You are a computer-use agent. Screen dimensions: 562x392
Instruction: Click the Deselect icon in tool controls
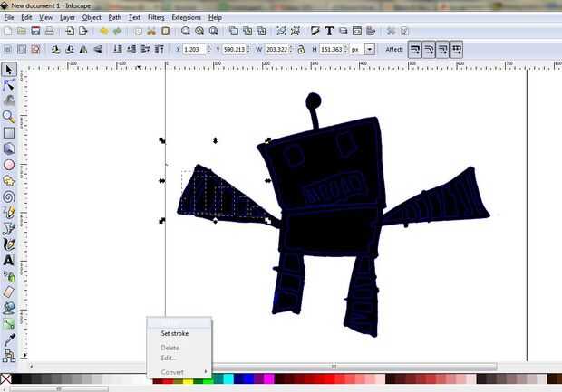35,50
